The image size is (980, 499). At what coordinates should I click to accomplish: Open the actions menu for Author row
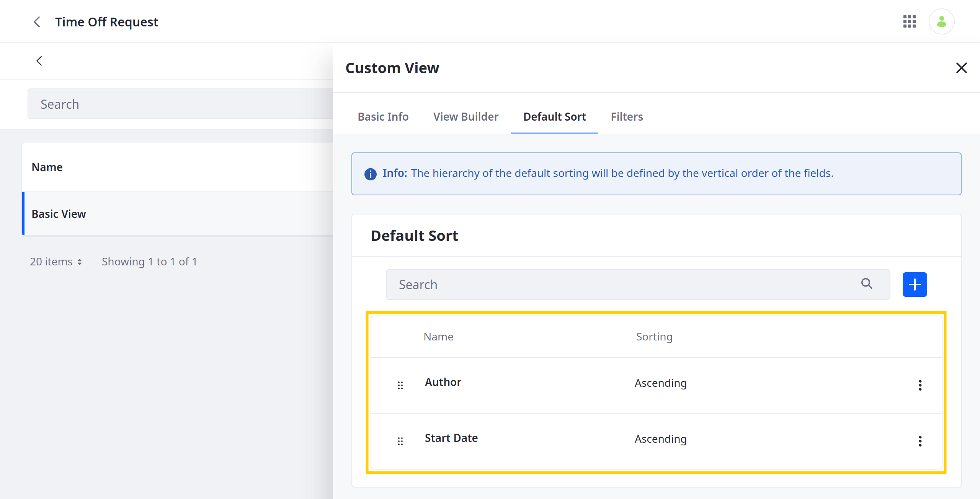coord(920,385)
